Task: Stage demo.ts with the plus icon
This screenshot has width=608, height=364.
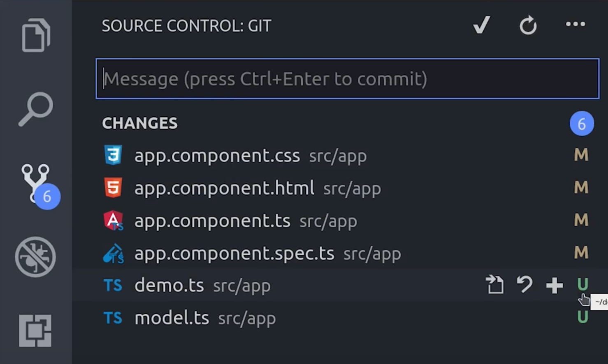Action: click(x=554, y=285)
